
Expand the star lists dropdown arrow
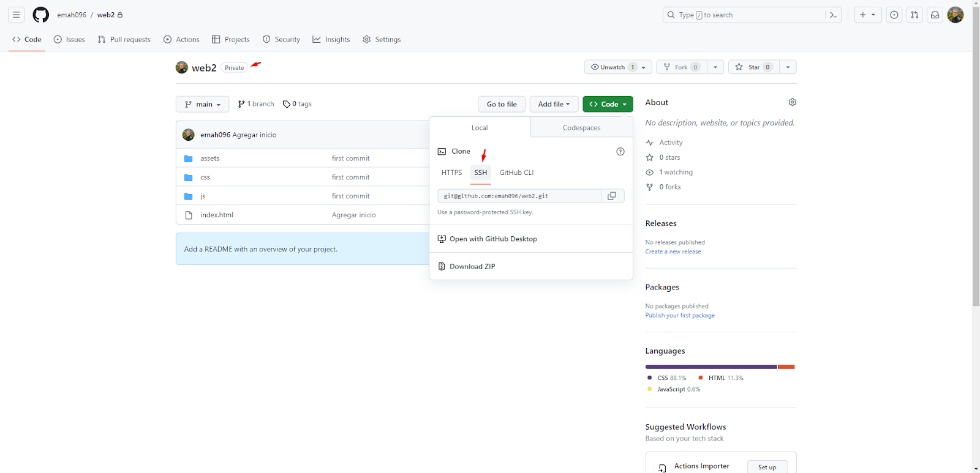click(788, 67)
